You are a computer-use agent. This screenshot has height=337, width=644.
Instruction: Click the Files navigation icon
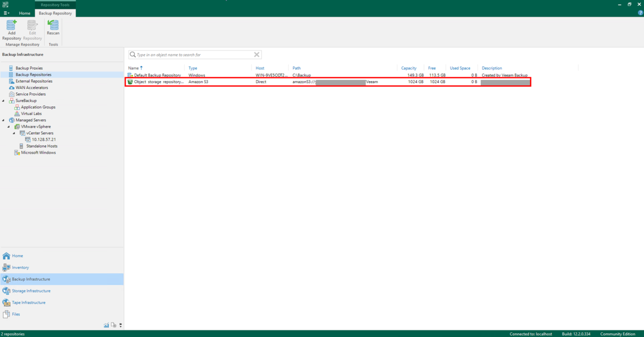tap(6, 314)
